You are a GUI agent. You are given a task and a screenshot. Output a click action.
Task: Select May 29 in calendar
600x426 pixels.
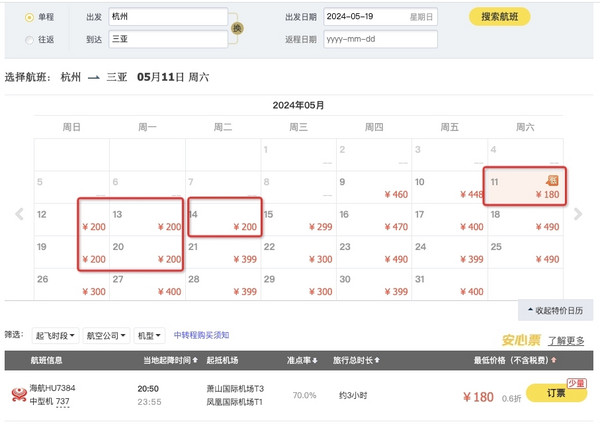pyautogui.click(x=298, y=284)
